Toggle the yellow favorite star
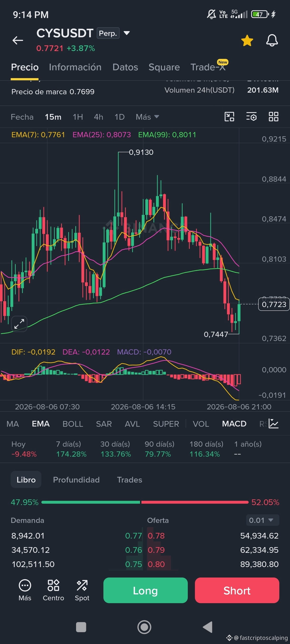290x644 pixels. [x=247, y=41]
